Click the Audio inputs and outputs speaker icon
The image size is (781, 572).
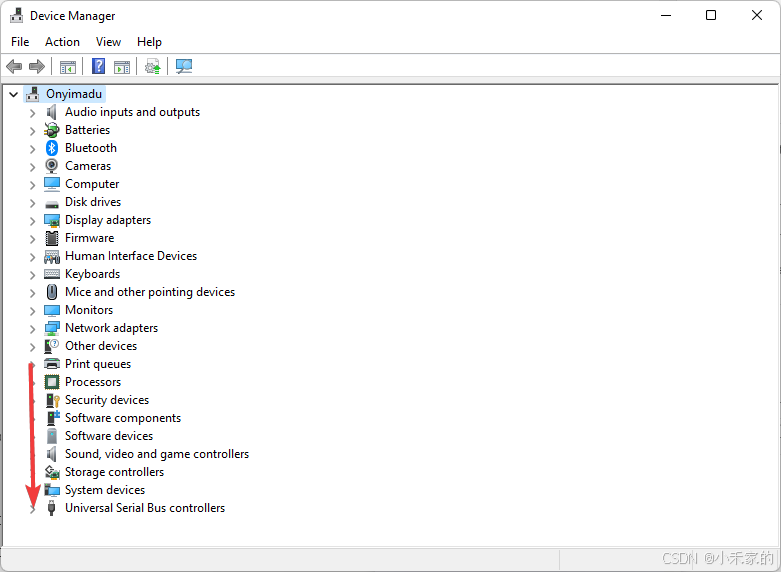52,112
